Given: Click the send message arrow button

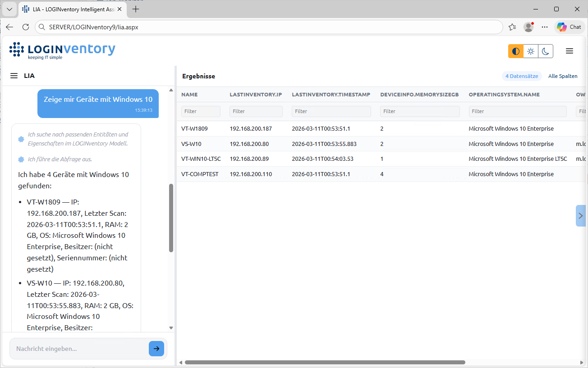Looking at the screenshot, I should [156, 349].
